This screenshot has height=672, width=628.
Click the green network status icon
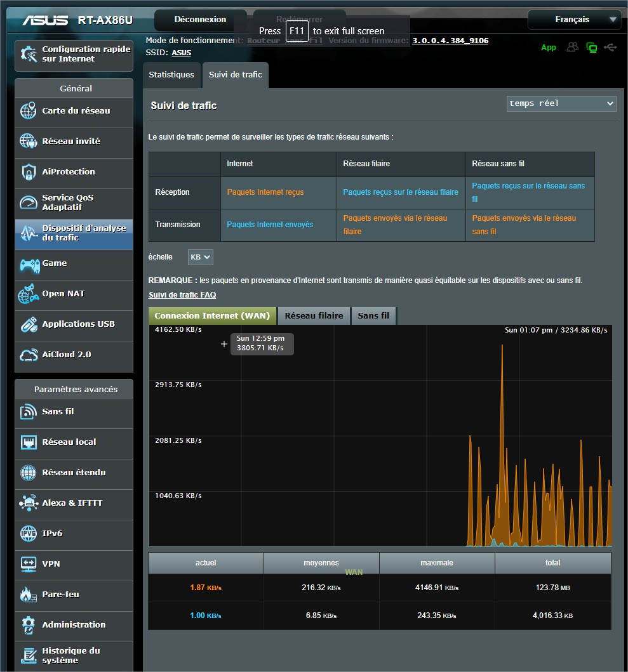(x=592, y=47)
